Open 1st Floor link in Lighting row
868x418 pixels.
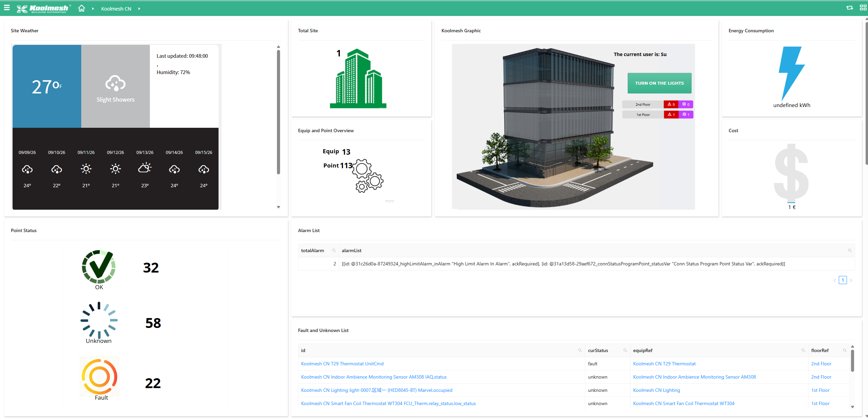pos(820,390)
